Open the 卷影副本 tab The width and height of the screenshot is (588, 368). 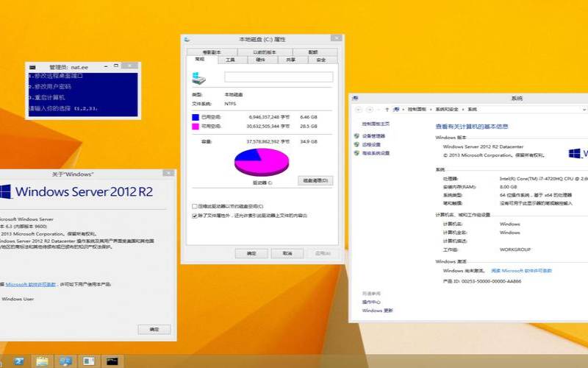click(212, 52)
